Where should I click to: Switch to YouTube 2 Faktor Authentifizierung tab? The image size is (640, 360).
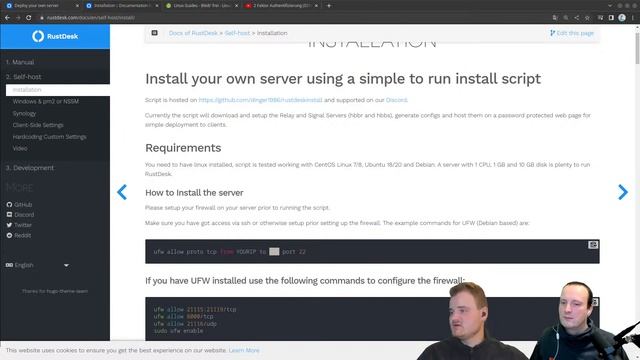click(281, 6)
